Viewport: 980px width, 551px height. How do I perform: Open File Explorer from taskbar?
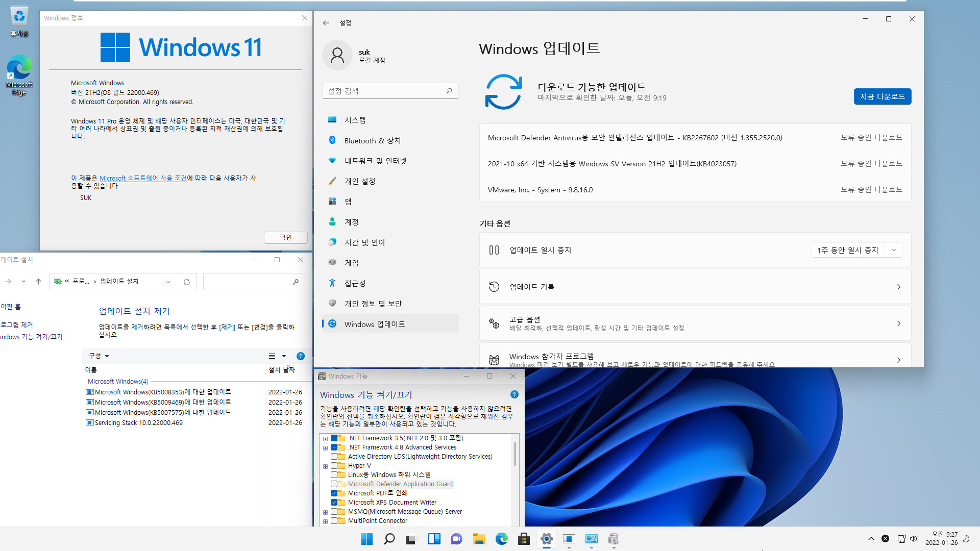click(479, 539)
